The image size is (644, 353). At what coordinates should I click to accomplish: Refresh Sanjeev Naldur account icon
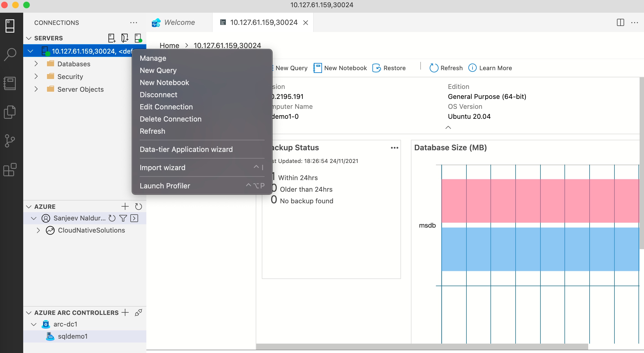point(112,218)
